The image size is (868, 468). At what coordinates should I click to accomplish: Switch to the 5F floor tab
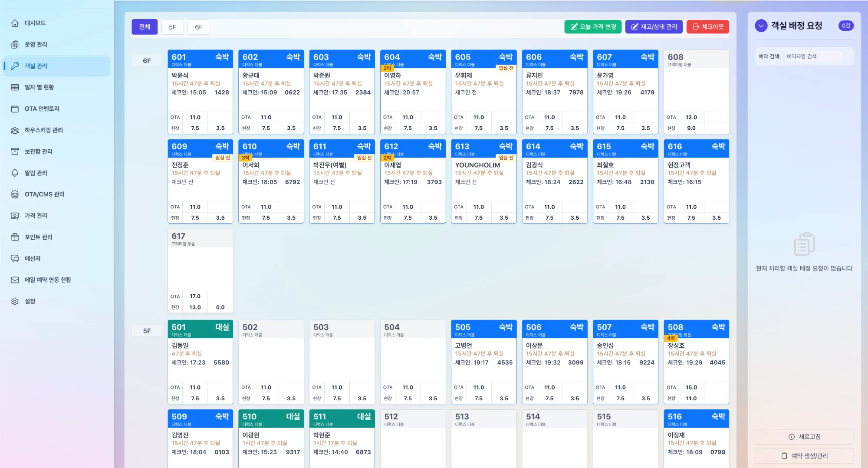point(172,27)
